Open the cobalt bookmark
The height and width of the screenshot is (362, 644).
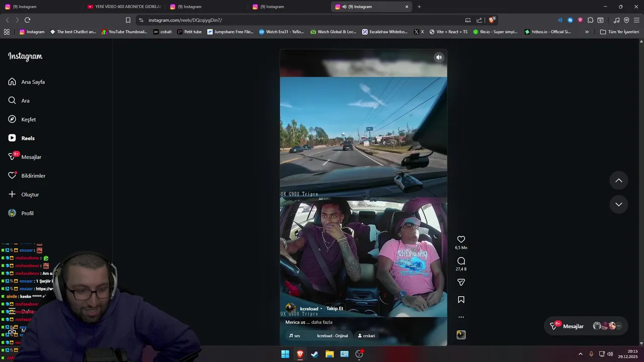[163, 32]
